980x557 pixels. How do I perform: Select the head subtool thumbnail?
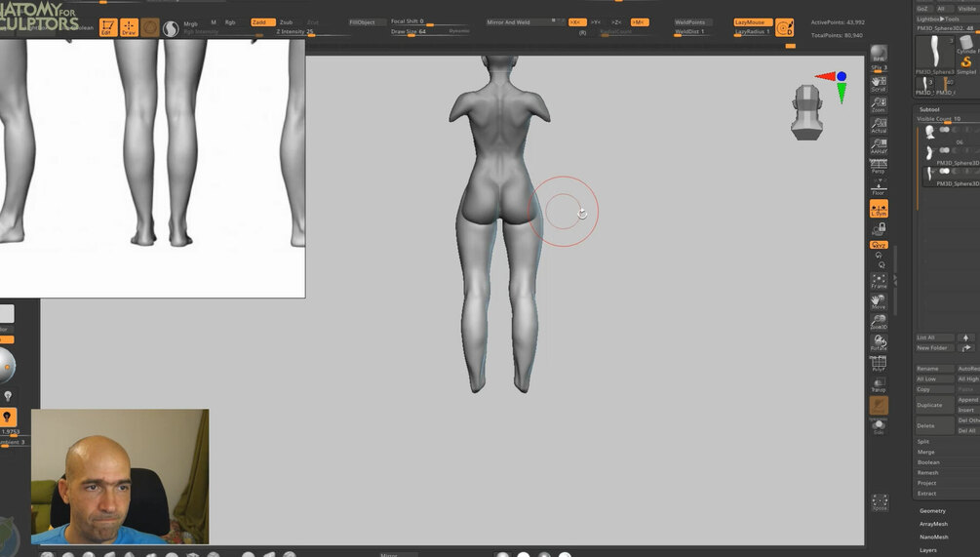[x=929, y=131]
